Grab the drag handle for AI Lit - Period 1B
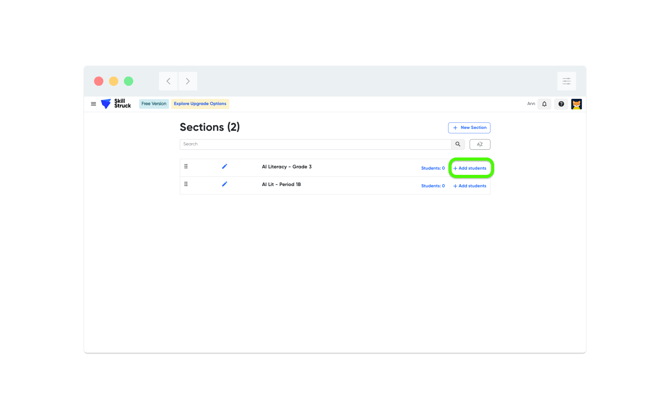670x418 pixels. pos(186,184)
